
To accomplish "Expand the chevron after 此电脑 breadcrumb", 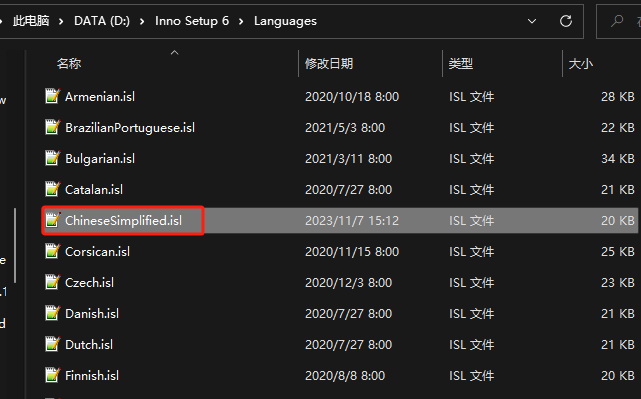I will coord(61,21).
